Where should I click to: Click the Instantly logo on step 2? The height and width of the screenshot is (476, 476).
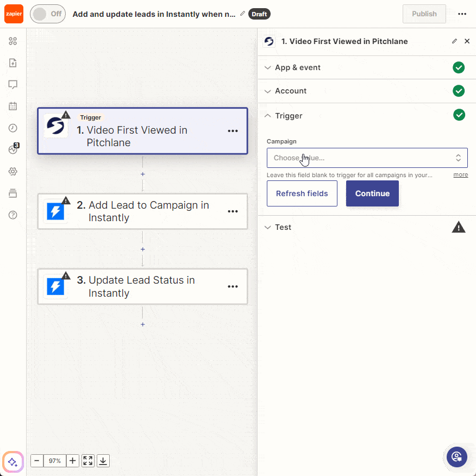tap(55, 211)
